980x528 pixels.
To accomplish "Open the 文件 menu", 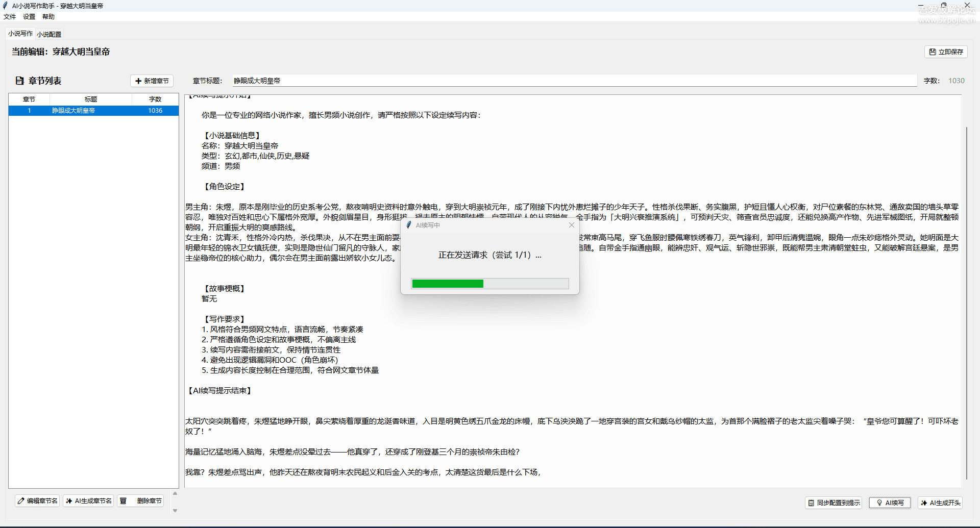I will tap(10, 17).
